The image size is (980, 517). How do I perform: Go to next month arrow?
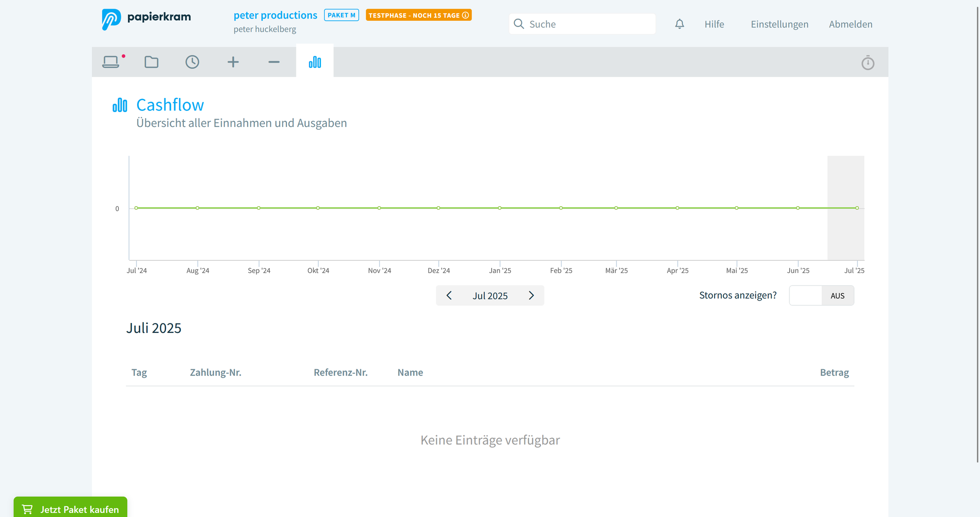coord(531,296)
